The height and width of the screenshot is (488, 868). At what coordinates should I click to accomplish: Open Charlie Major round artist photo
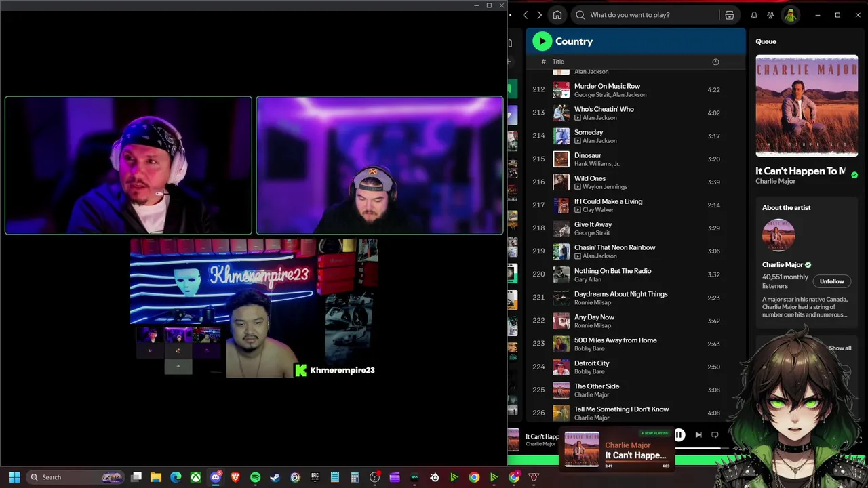pyautogui.click(x=778, y=235)
